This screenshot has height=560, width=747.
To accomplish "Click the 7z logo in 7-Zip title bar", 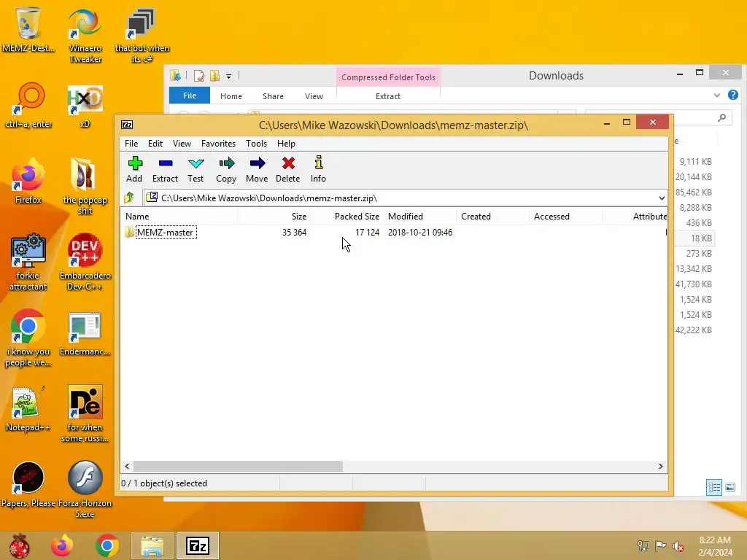I will pyautogui.click(x=127, y=125).
